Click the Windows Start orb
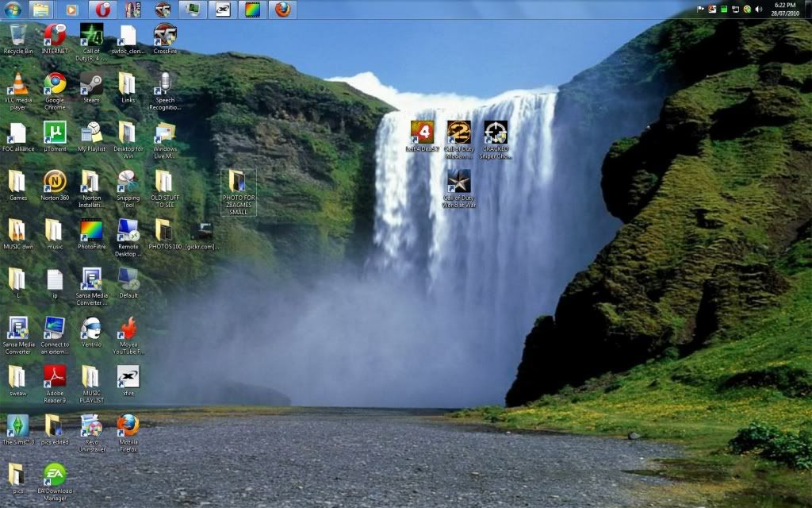The image size is (812, 508). pyautogui.click(x=13, y=10)
